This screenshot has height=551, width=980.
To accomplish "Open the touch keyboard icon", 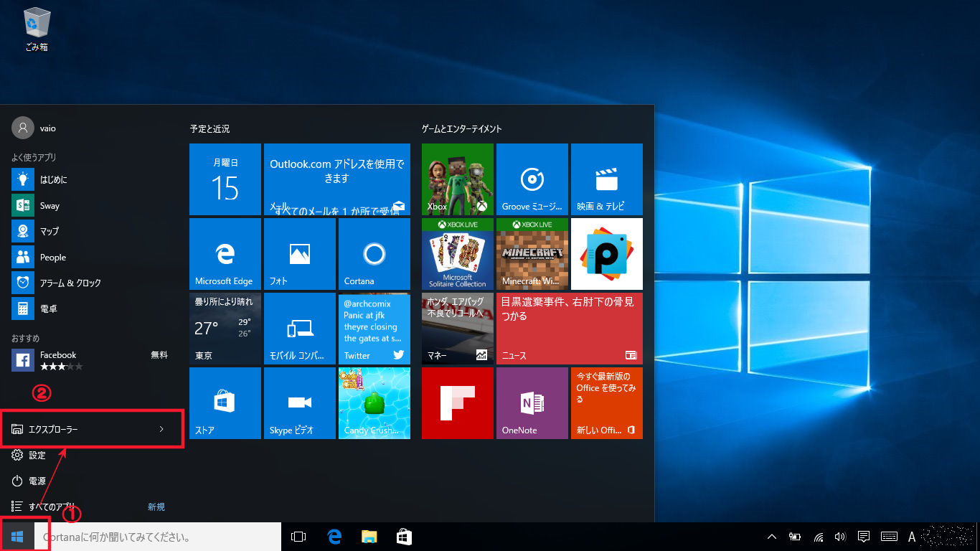I will click(889, 537).
